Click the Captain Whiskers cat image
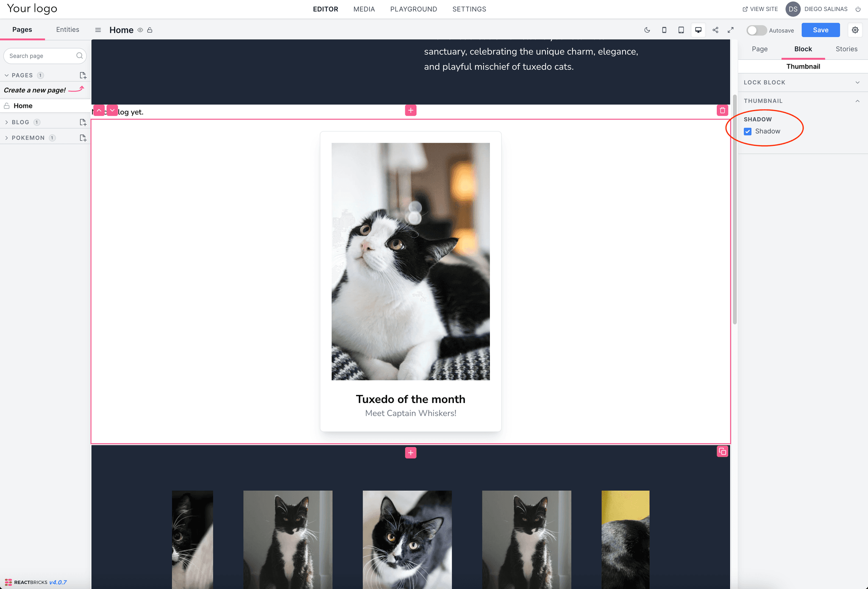Viewport: 868px width, 589px height. [x=411, y=261]
